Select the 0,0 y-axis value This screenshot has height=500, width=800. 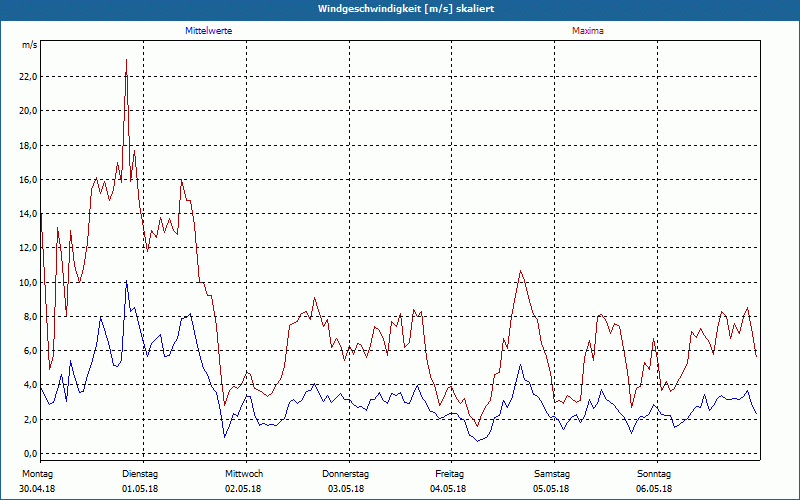(31, 454)
